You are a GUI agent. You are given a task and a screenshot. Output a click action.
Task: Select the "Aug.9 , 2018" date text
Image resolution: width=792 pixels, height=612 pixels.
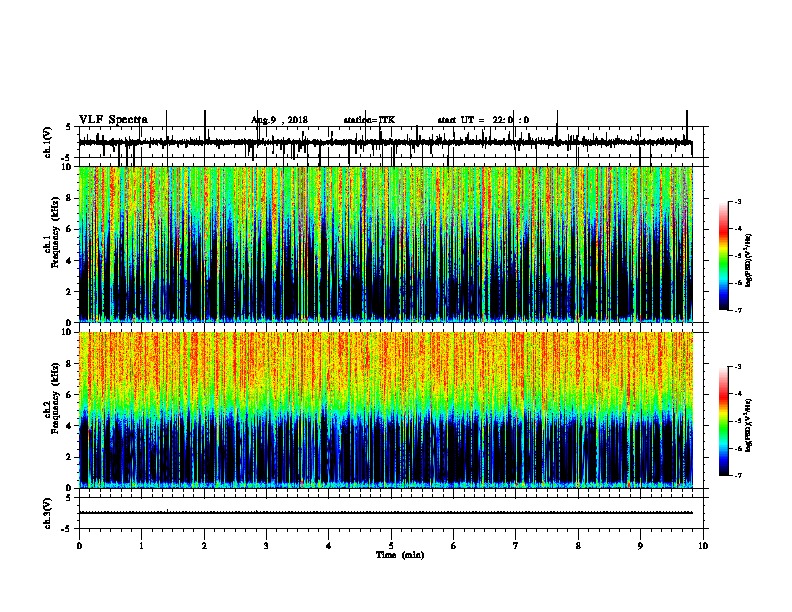click(279, 120)
